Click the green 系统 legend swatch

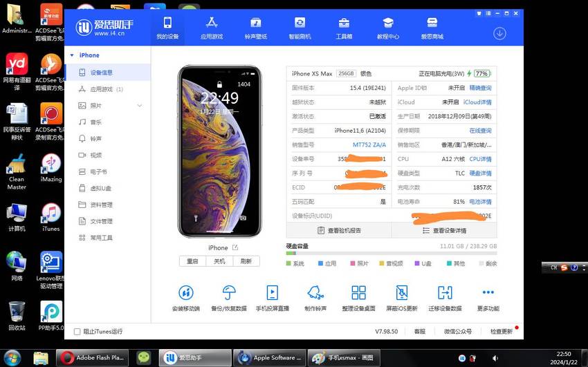(x=288, y=263)
